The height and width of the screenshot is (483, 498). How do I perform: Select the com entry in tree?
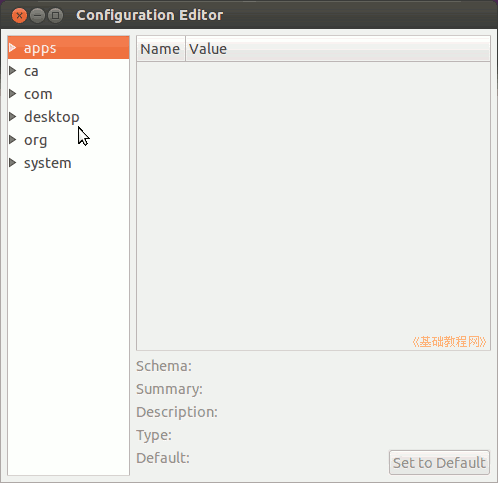[x=68, y=94]
